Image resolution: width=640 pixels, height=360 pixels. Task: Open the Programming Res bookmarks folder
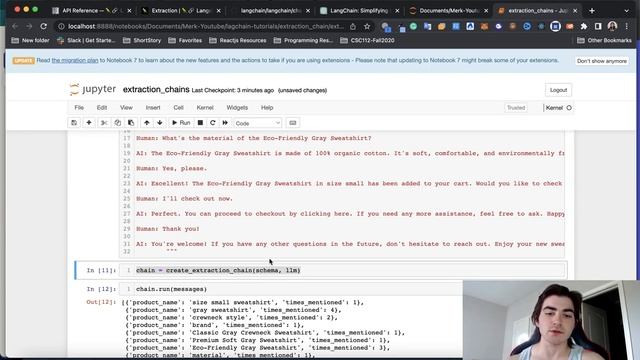click(x=304, y=40)
